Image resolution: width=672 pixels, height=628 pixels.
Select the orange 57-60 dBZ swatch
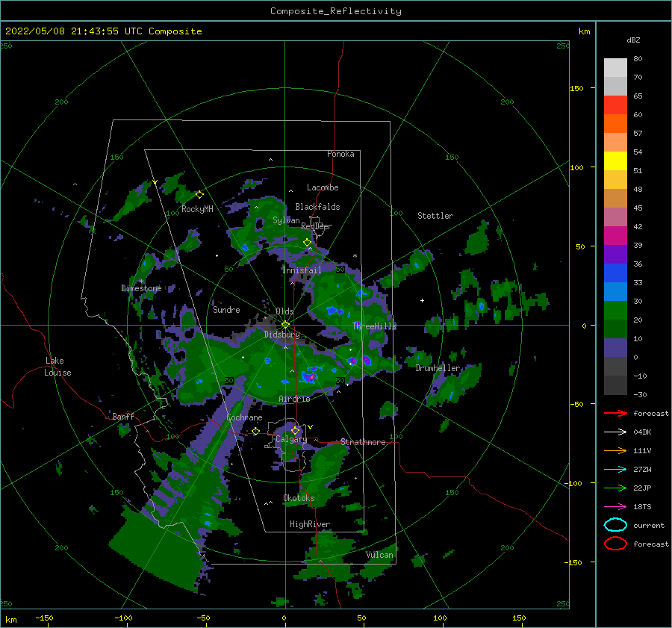point(615,124)
